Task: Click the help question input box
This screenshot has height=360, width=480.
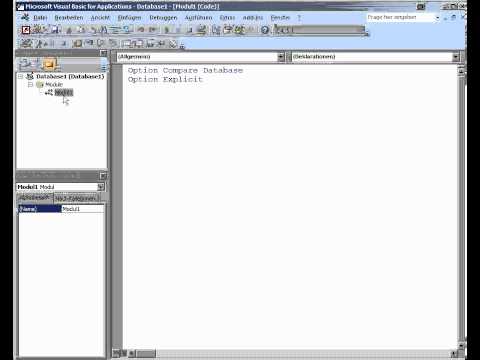Action: (x=400, y=17)
